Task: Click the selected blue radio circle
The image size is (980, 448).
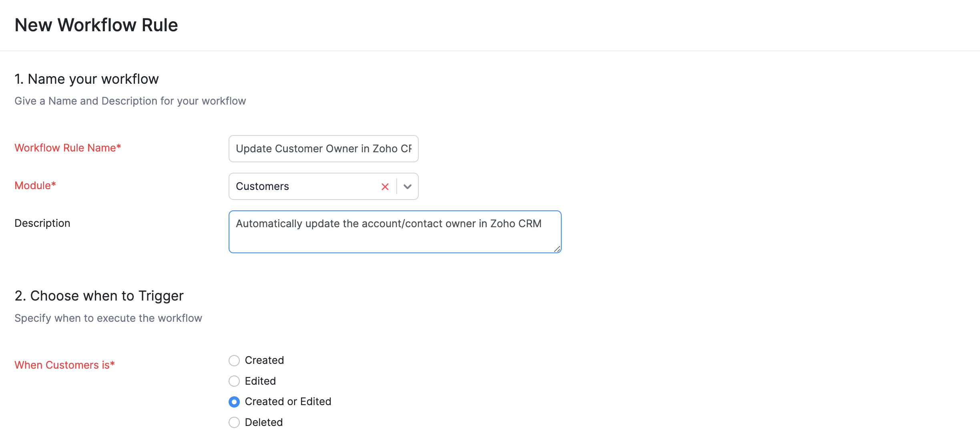Action: [234, 402]
